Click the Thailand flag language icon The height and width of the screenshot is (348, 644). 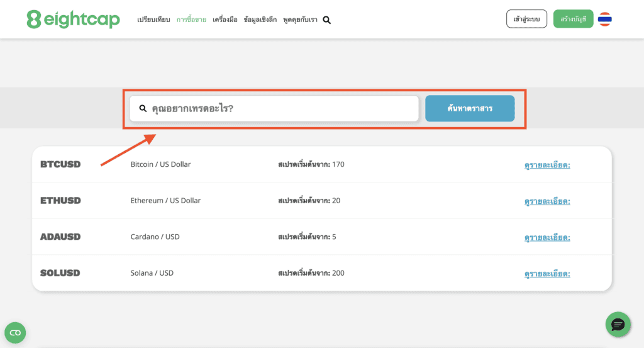pyautogui.click(x=605, y=20)
